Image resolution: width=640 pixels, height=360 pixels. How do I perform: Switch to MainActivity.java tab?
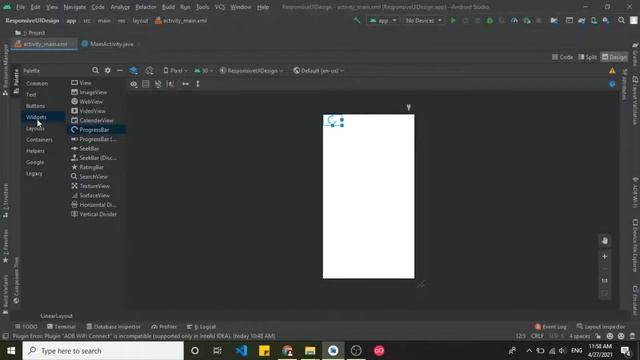(x=110, y=44)
